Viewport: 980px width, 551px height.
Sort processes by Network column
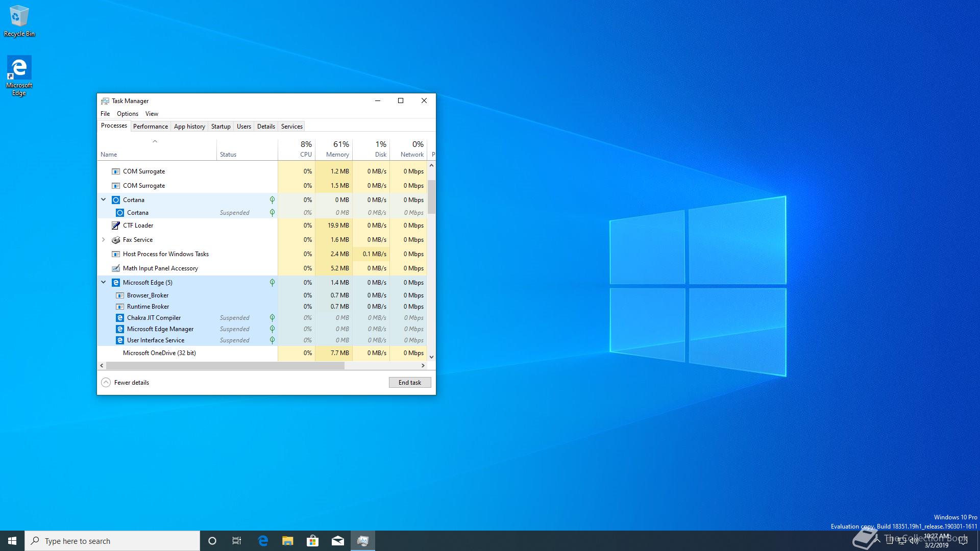point(408,149)
